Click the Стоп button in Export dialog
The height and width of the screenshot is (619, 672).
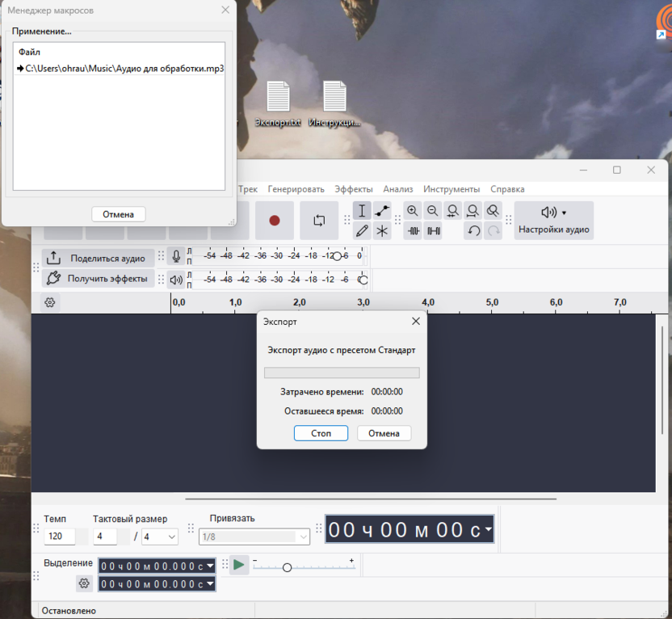click(321, 433)
